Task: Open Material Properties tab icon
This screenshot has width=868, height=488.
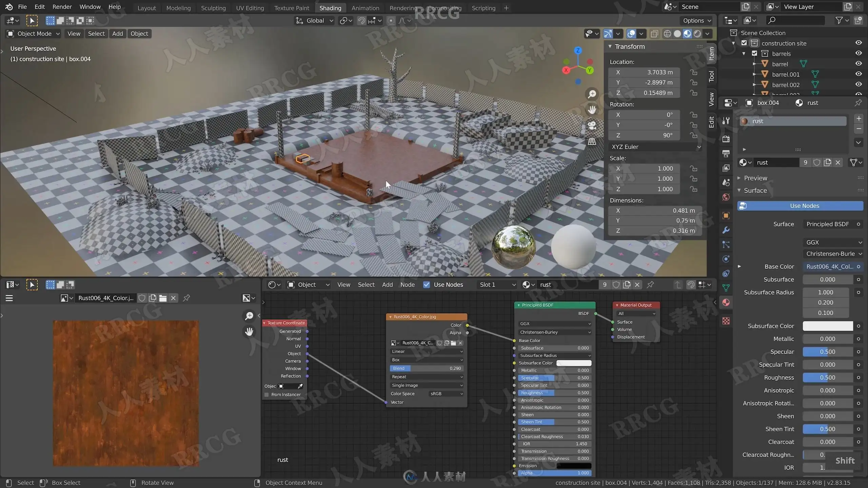Action: [x=726, y=302]
